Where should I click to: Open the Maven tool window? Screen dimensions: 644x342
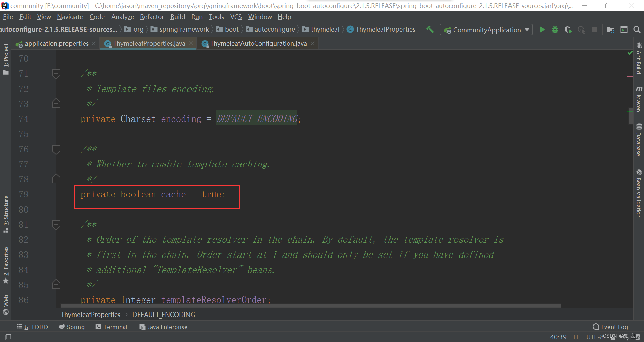pyautogui.click(x=639, y=99)
